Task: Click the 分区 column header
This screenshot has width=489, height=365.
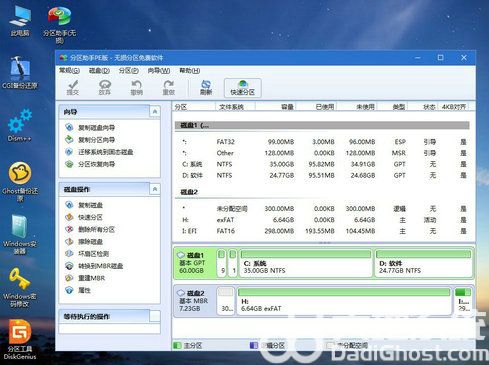Action: tap(194, 107)
